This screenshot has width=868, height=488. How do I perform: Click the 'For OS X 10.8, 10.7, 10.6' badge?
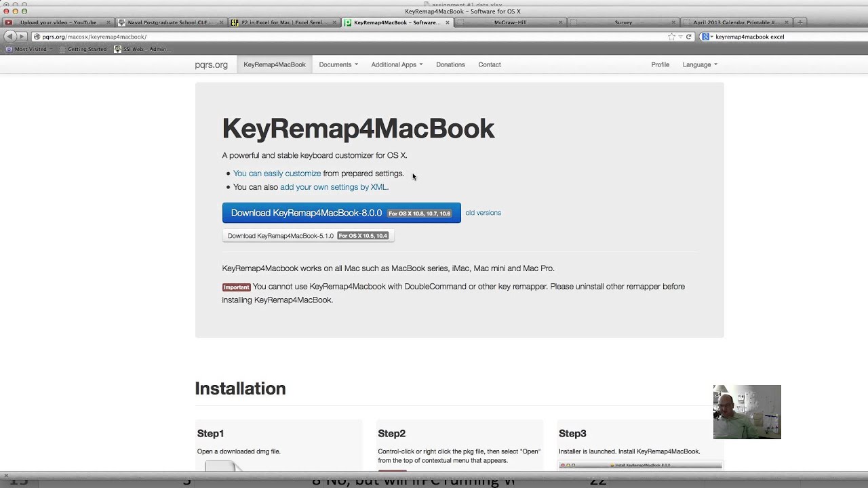click(x=419, y=213)
